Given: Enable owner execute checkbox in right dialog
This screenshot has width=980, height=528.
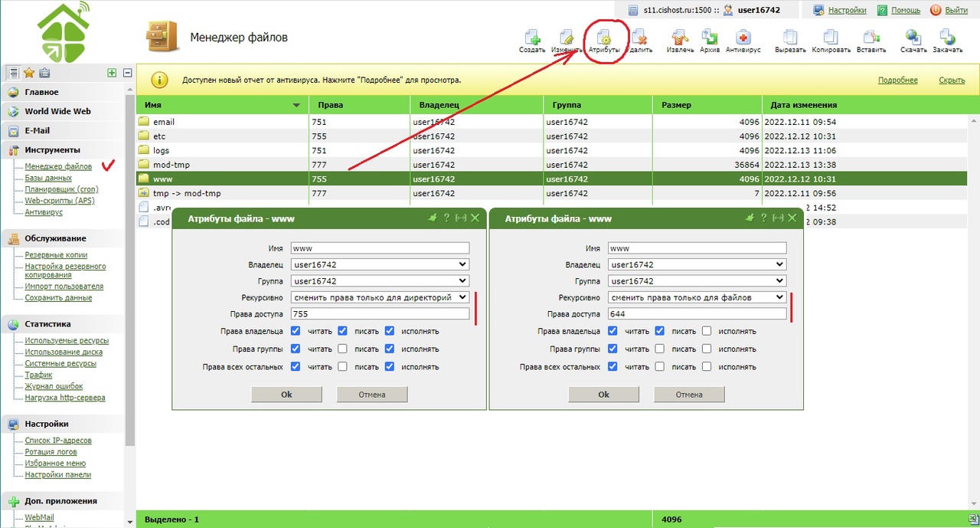Looking at the screenshot, I should [707, 331].
